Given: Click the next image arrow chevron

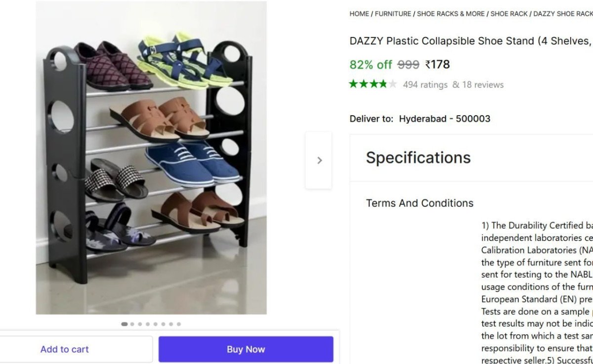Looking at the screenshot, I should click(319, 160).
